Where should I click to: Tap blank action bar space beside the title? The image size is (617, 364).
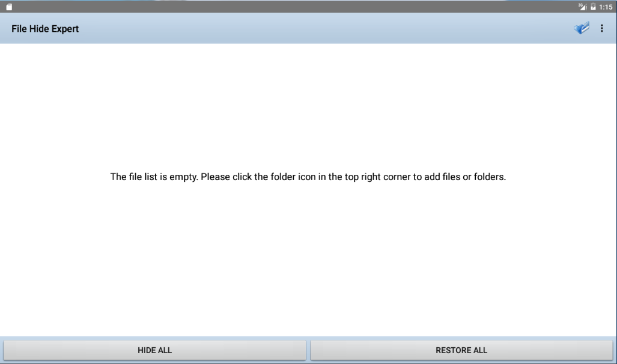315,28
